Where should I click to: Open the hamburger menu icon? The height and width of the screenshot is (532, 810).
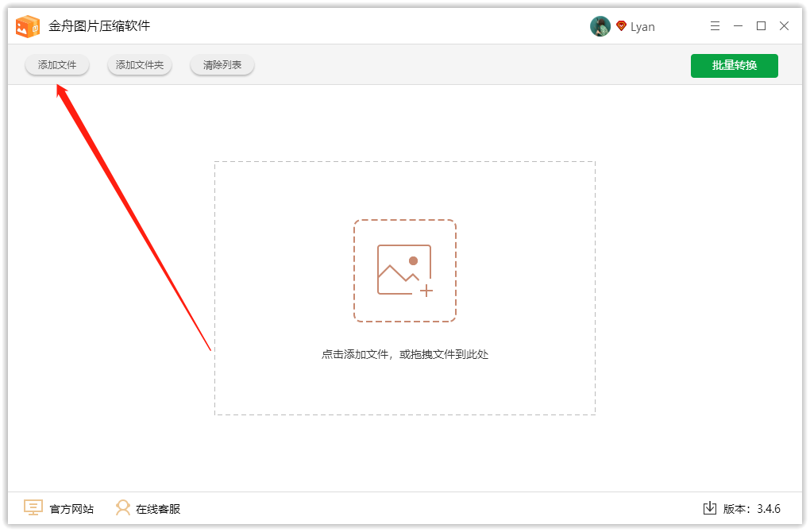tap(714, 25)
